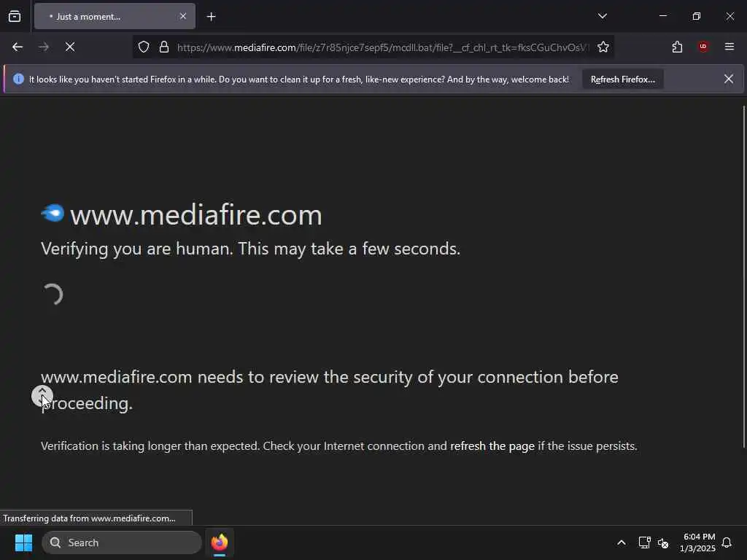The height and width of the screenshot is (560, 747).
Task: Select the 'Just a moment...' tab
Action: pos(115,16)
